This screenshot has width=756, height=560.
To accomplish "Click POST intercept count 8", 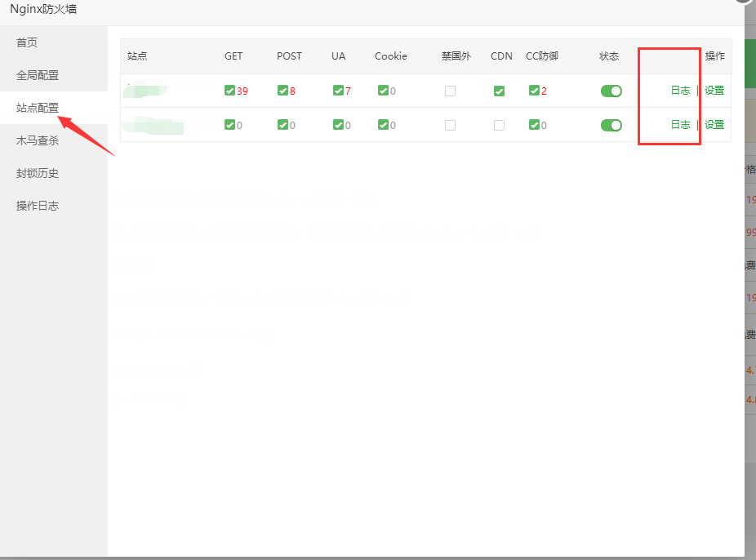I will [292, 91].
